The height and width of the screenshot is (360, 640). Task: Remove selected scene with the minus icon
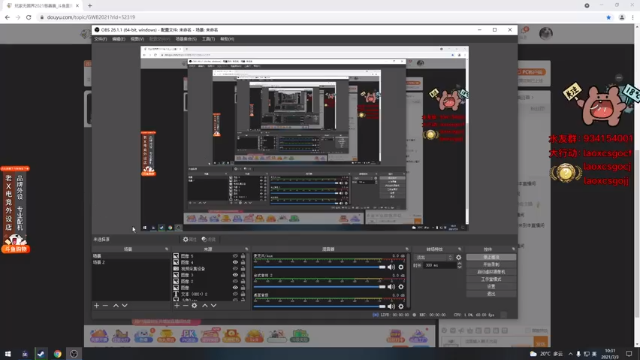[105, 306]
